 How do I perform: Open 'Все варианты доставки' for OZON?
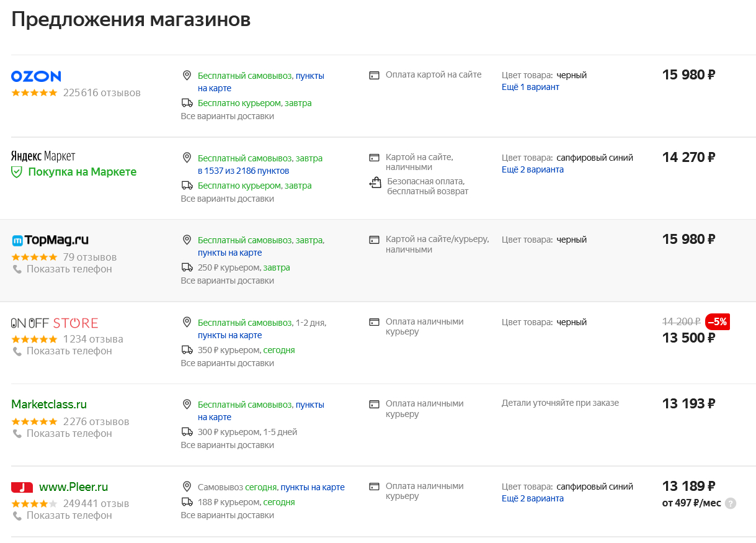click(x=227, y=116)
